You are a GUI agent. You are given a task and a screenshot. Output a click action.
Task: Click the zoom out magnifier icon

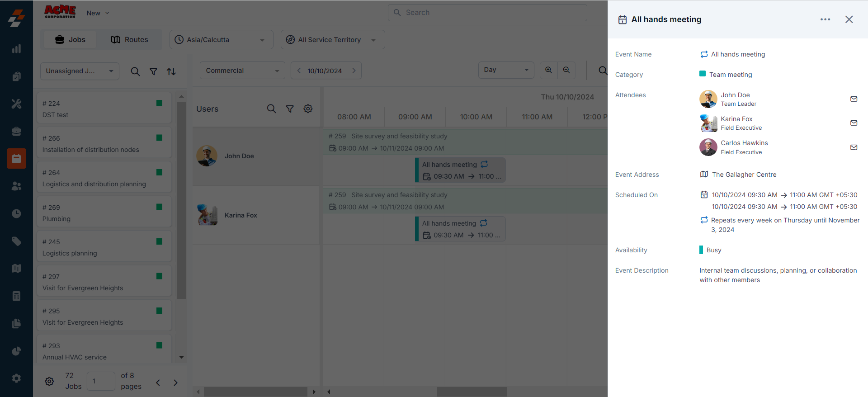pos(566,70)
